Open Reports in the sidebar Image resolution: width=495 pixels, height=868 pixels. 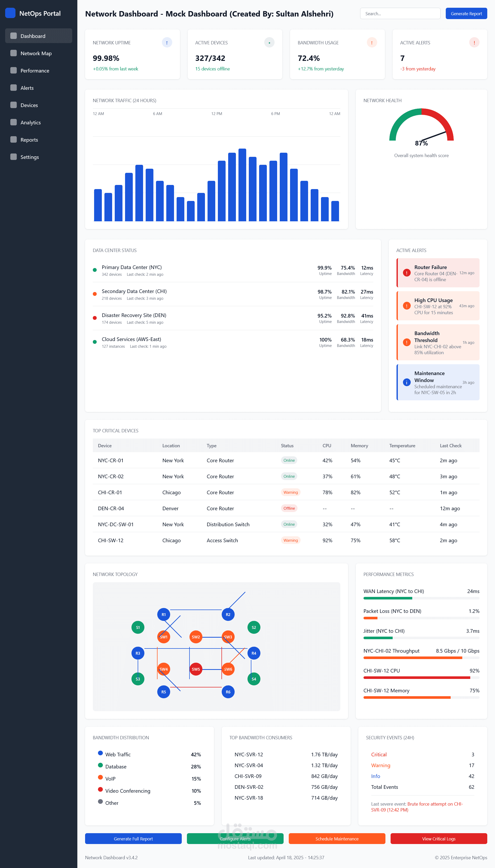pos(39,140)
